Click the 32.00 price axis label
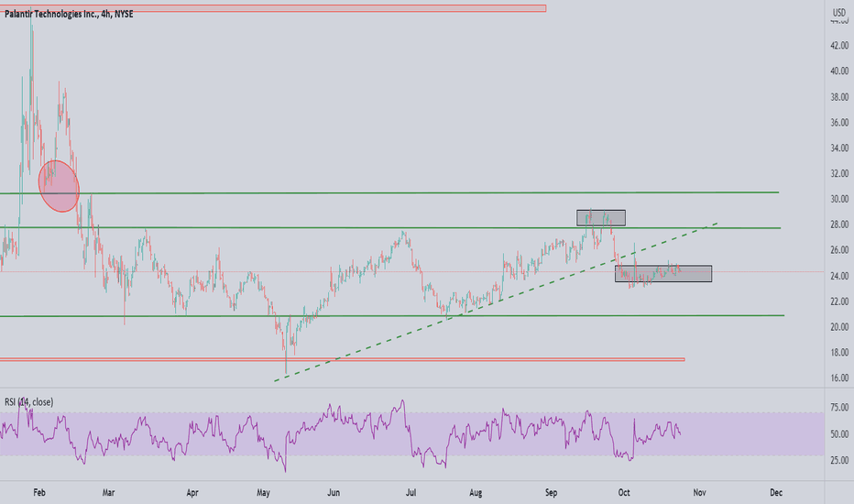 [x=839, y=173]
